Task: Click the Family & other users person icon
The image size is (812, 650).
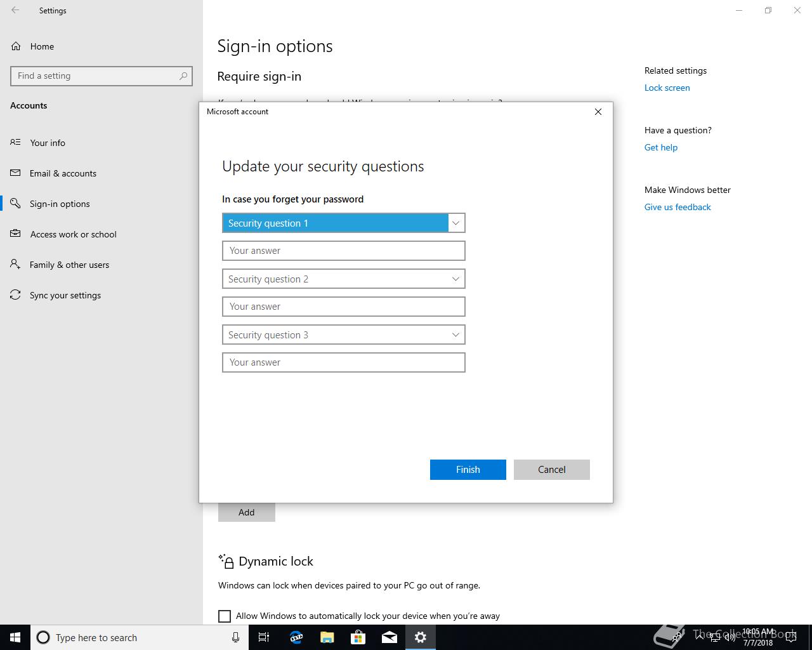Action: [15, 264]
